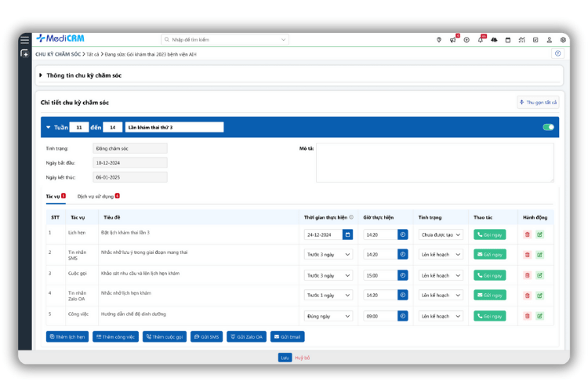
Task: Open the calendar icon in the top bar
Action: (508, 40)
